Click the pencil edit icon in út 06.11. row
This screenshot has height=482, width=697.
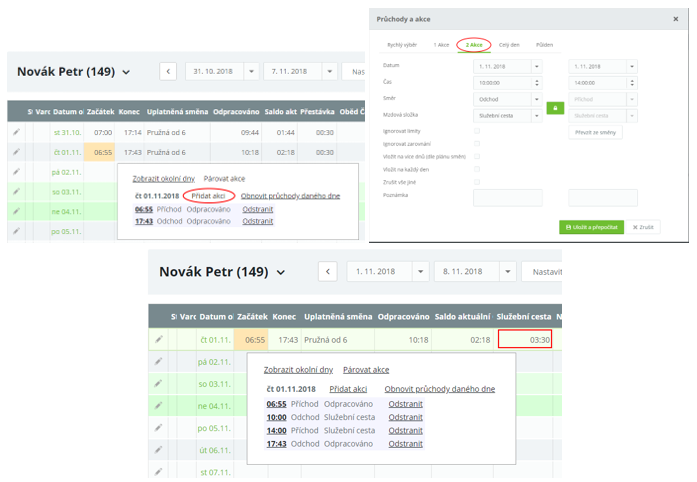(159, 451)
